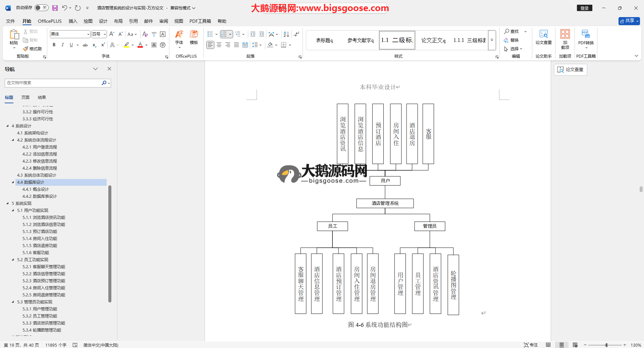The image size is (644, 348).
Task: Click the 登录 sign-in button
Action: pyautogui.click(x=584, y=8)
